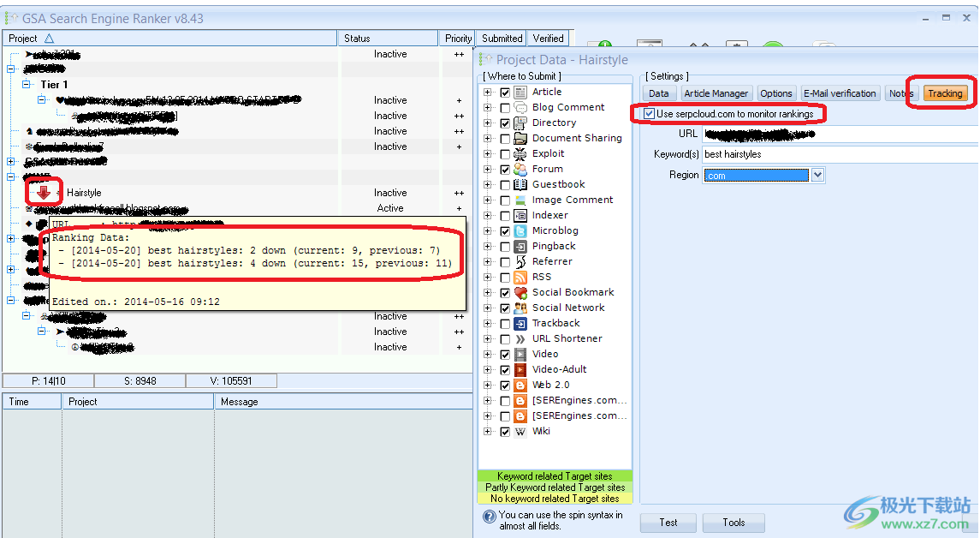Viewport: 980px width, 538px height.
Task: Click the blue Trackback icon
Action: click(x=520, y=324)
